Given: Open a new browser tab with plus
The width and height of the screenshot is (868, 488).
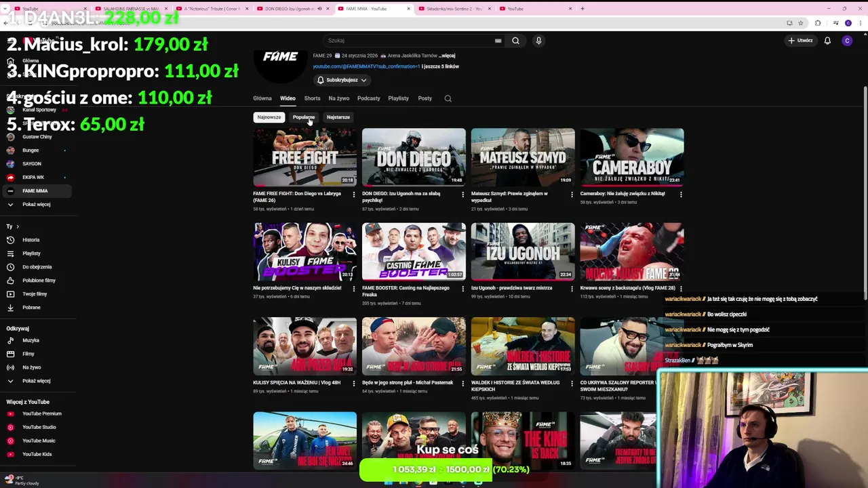Looking at the screenshot, I should pos(582,9).
